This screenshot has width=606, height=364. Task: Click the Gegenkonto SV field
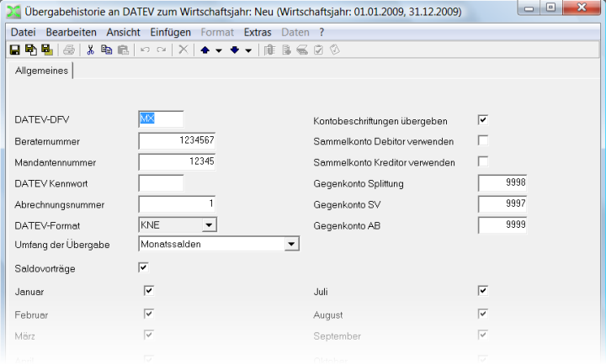(502, 203)
